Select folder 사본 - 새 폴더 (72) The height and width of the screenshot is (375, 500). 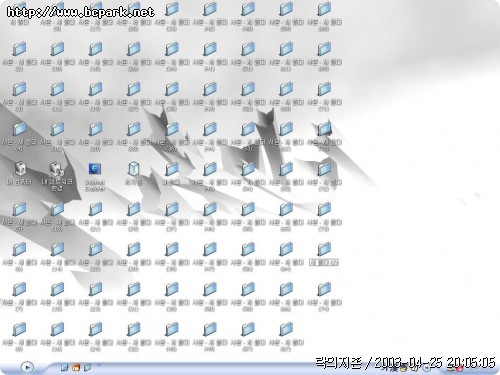pos(324,176)
